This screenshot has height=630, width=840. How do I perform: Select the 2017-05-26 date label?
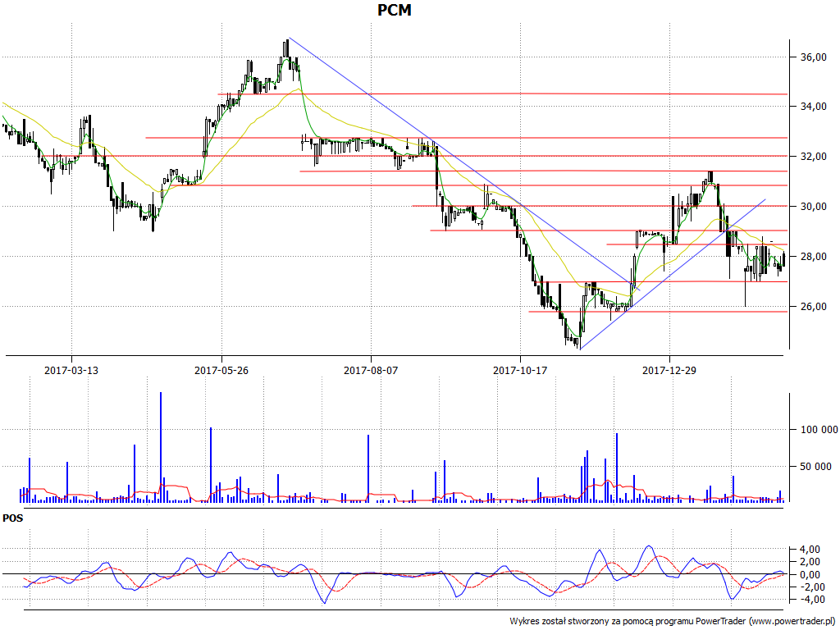221,370
